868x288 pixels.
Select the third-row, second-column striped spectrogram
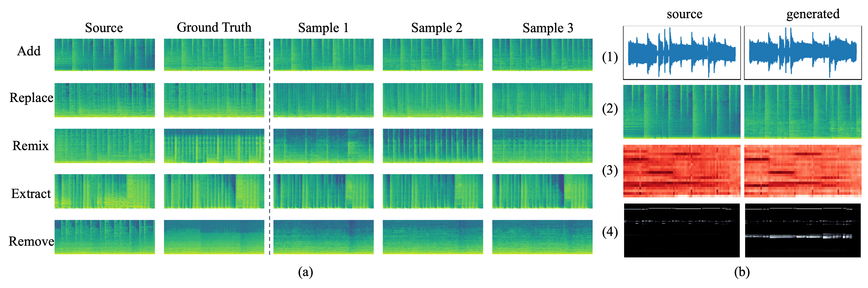214,146
